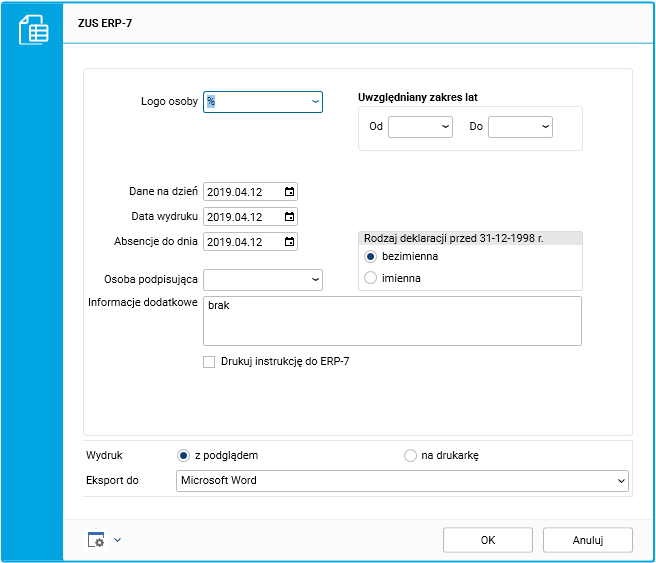
Task: Click the Rodzaj deklaracji przed 31-12-1998 r. header
Action: click(470, 238)
